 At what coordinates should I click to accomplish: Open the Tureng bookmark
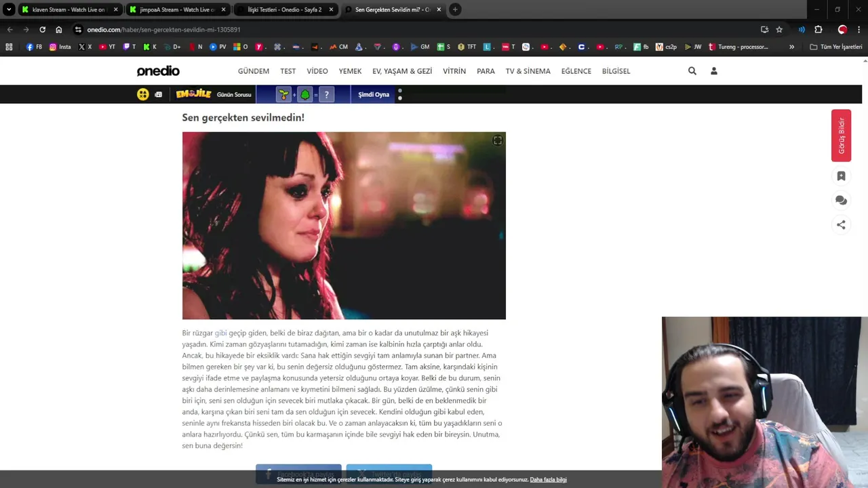[738, 47]
